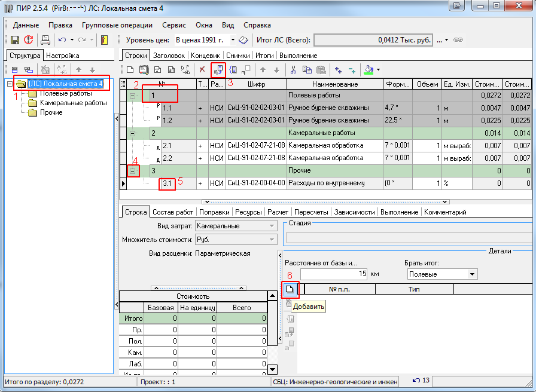Click the Add detail (Добавить) page icon

pyautogui.click(x=290, y=289)
